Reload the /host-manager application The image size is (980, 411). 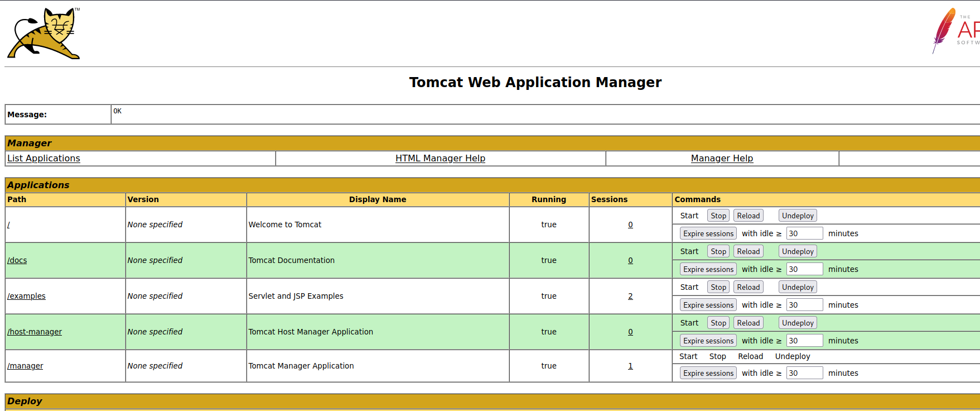pyautogui.click(x=748, y=323)
